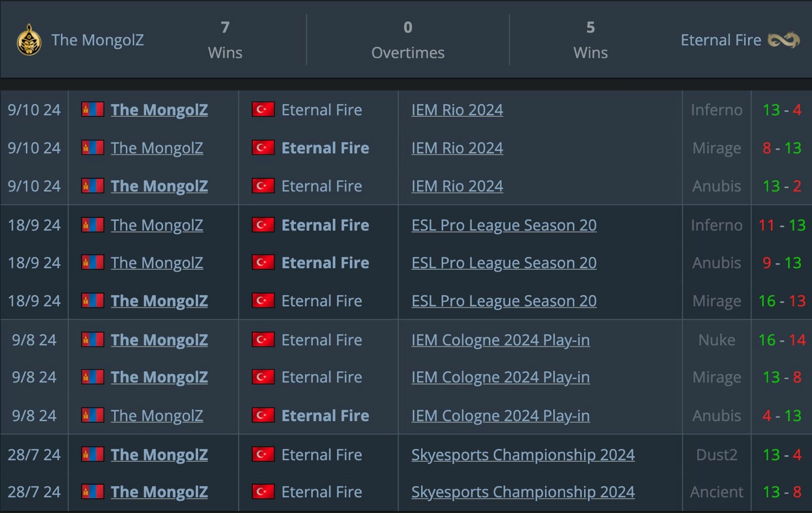Select The MongolZ link in the Ancient match row
The image size is (812, 513).
(x=159, y=492)
